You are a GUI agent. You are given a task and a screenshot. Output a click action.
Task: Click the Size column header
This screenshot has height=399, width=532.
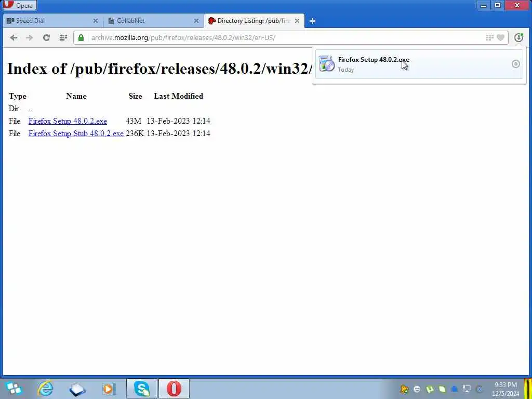pos(135,96)
